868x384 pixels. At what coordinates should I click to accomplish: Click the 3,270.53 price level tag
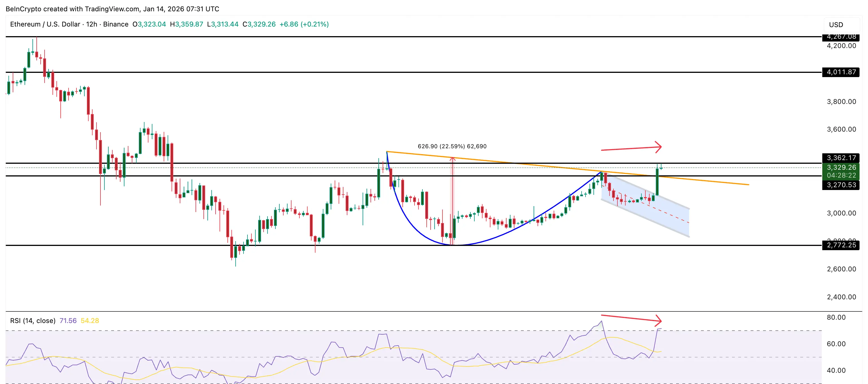click(x=841, y=184)
